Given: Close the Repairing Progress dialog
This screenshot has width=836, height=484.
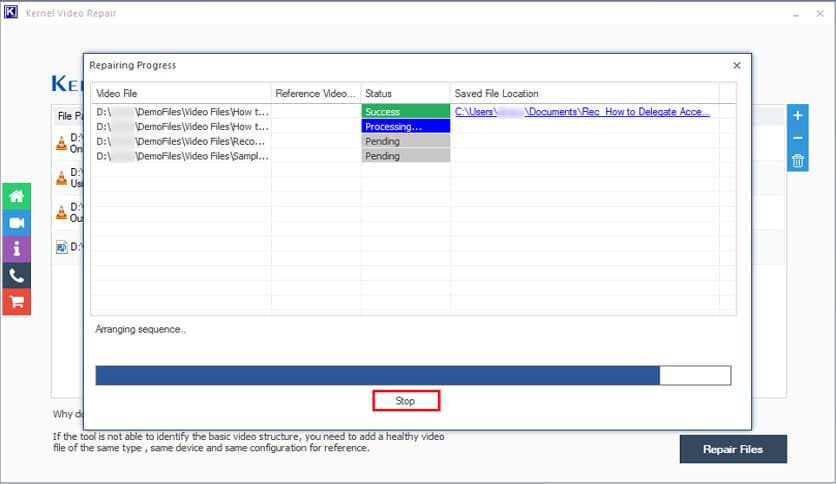Looking at the screenshot, I should point(737,65).
